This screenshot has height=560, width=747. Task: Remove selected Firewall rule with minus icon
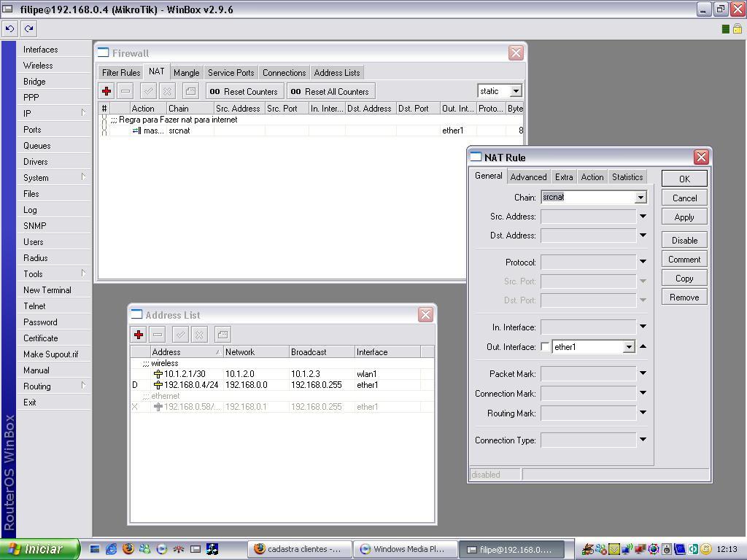click(125, 91)
